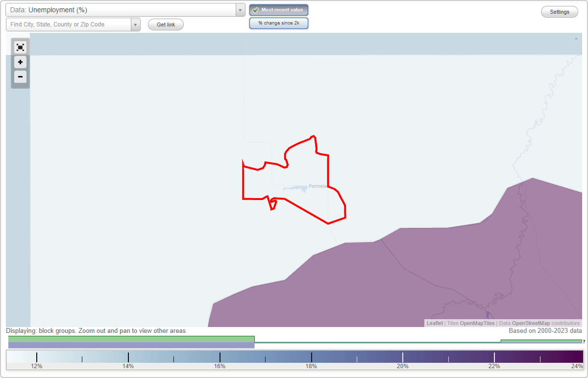The width and height of the screenshot is (588, 378).
Task: Zoom in with the plus button
Action: (x=20, y=62)
